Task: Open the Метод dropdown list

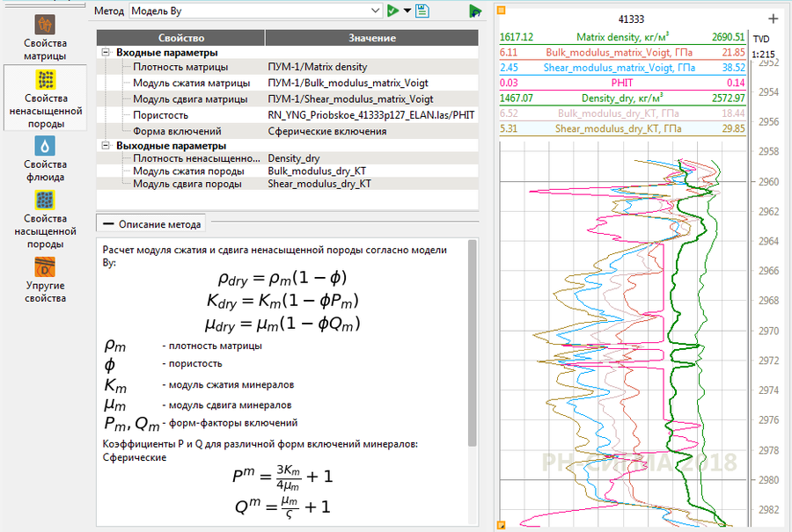Action: 376,11
